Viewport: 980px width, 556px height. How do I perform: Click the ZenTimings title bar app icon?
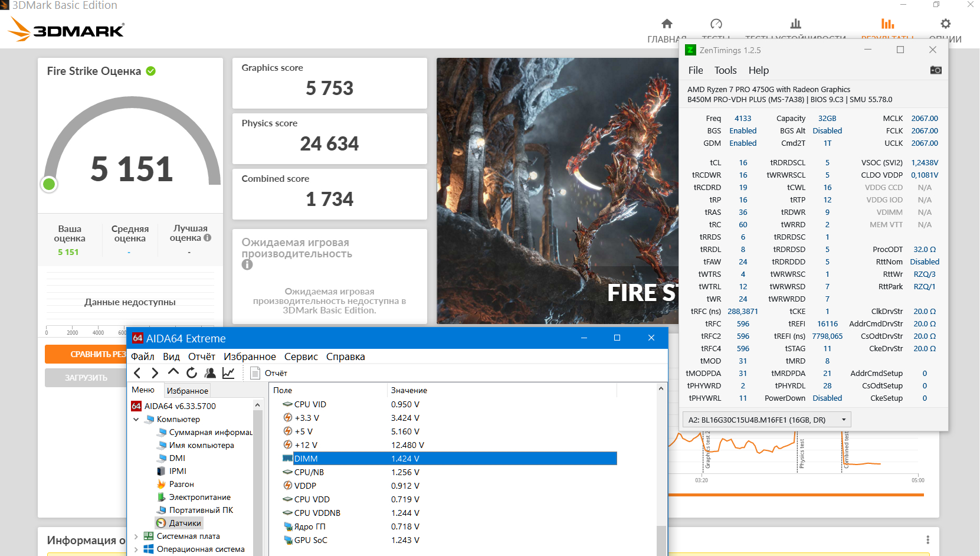click(691, 50)
